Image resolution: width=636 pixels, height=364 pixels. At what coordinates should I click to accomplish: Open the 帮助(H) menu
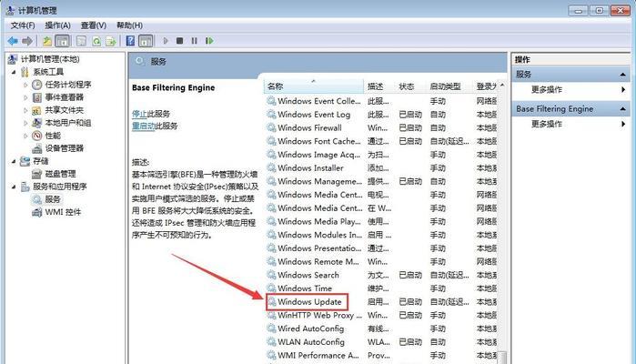[x=129, y=25]
